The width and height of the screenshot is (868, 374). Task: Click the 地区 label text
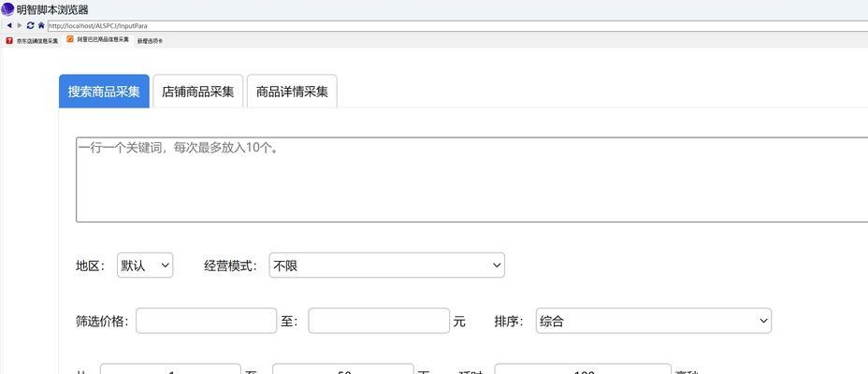click(90, 266)
